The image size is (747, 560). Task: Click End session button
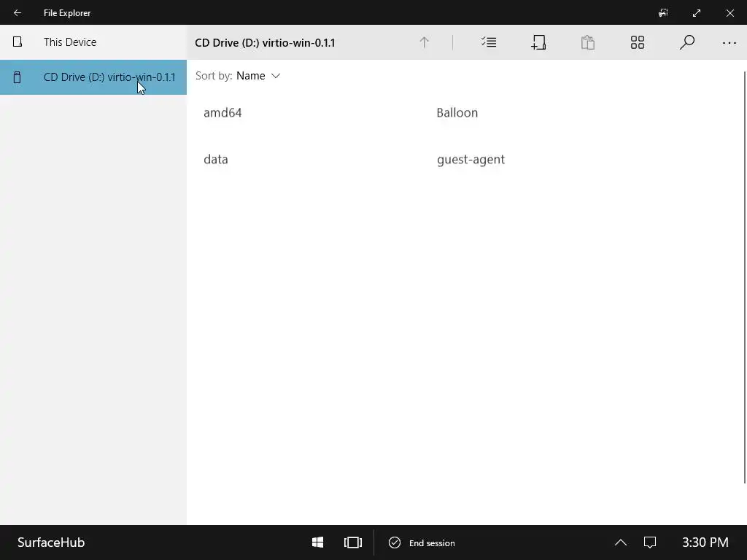[422, 542]
